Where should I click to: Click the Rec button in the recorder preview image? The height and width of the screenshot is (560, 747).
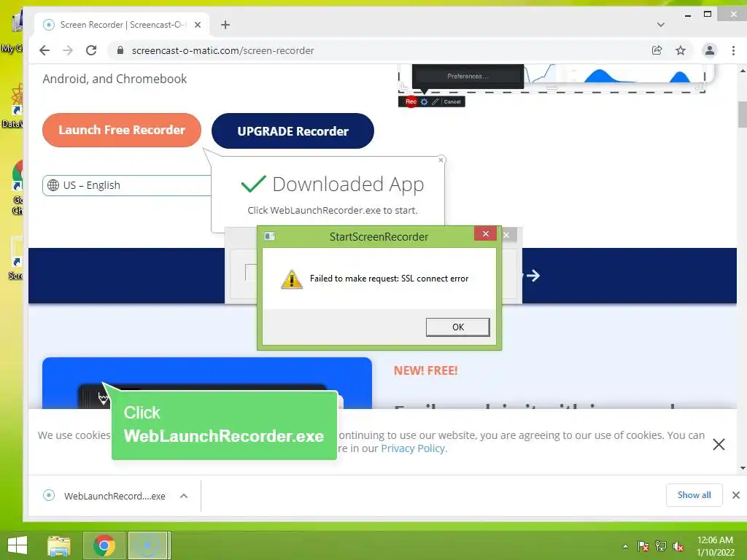(411, 101)
